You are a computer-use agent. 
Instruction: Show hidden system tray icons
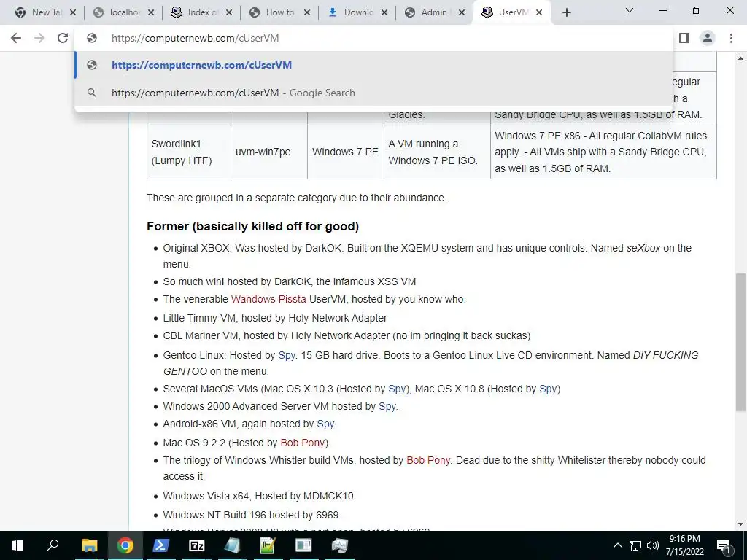[617, 545]
